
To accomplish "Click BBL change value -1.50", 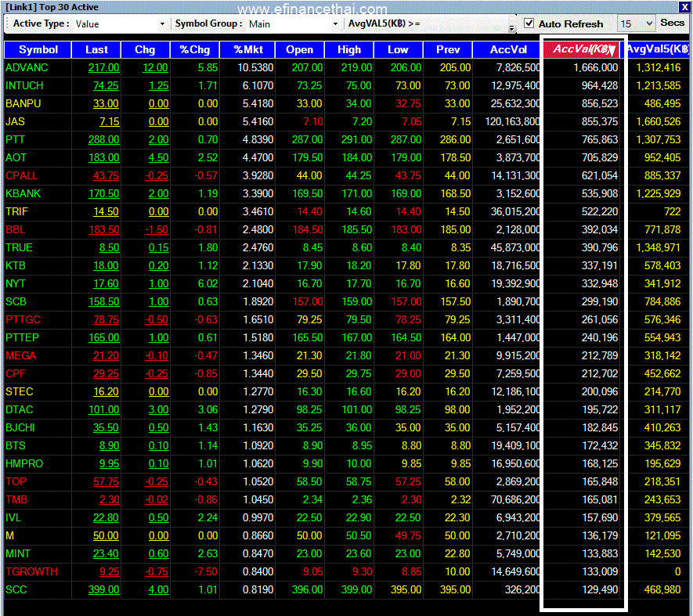I will 157,230.
